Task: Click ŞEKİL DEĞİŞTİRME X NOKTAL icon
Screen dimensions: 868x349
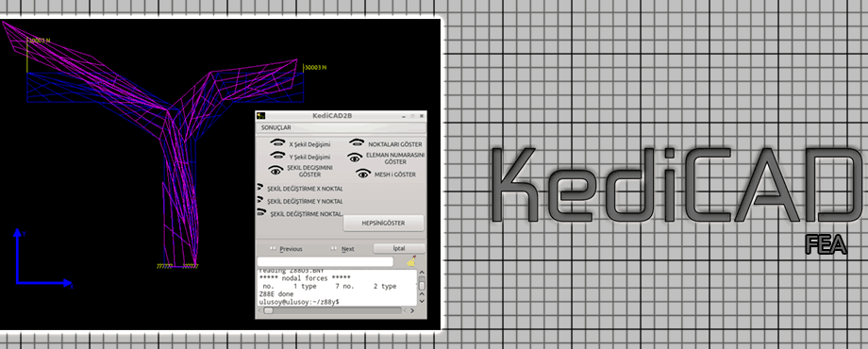Action: [259, 188]
